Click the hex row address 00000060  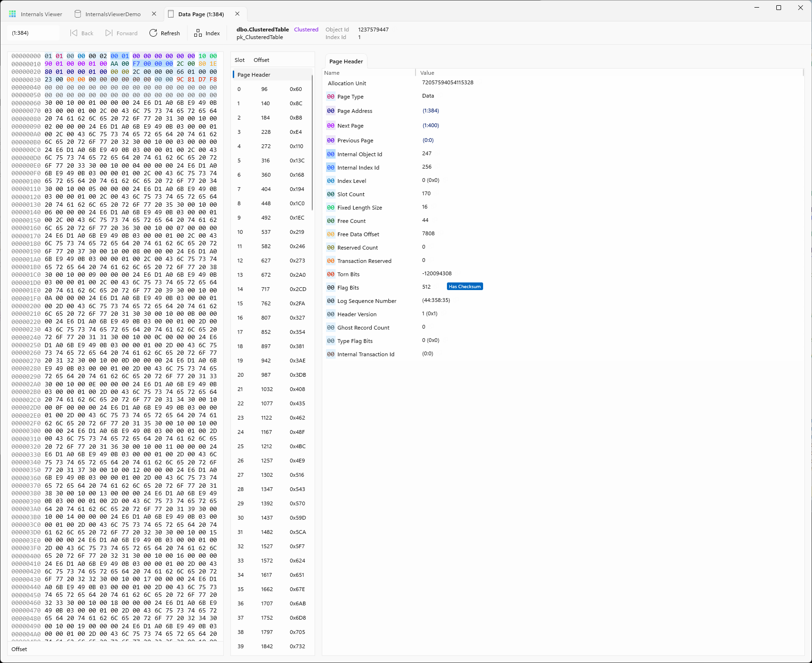(x=26, y=103)
